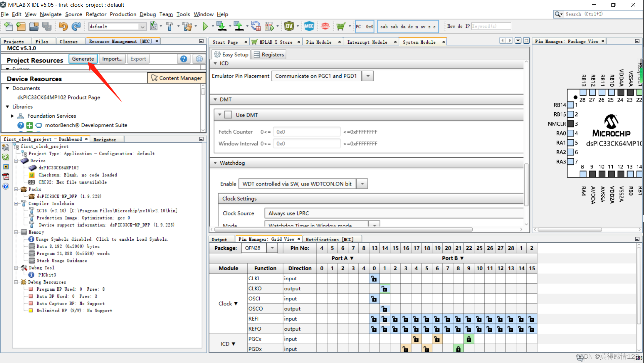This screenshot has width=644, height=363.
Task: Open the Content Manager
Action: coord(177,78)
